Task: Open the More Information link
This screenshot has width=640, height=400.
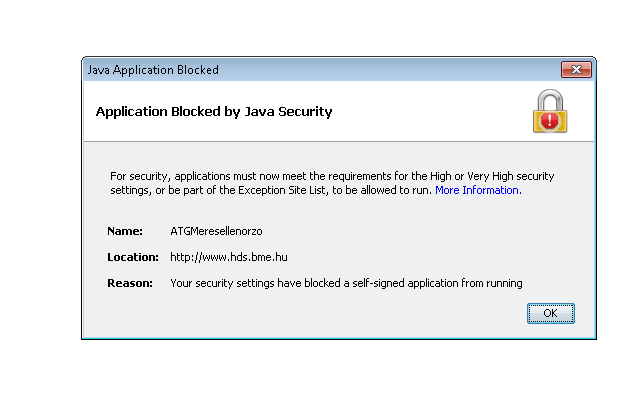Action: (478, 190)
